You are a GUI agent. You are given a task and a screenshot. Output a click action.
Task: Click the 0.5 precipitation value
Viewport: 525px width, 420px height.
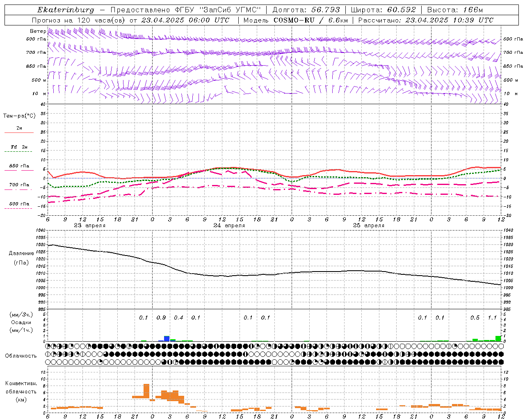coord(475,318)
